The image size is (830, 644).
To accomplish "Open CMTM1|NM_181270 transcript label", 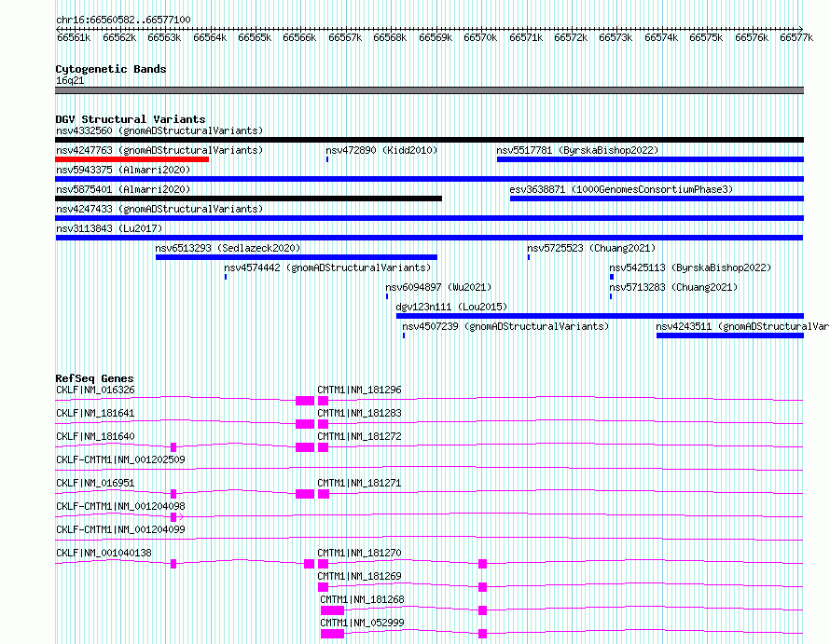I will pos(359,553).
